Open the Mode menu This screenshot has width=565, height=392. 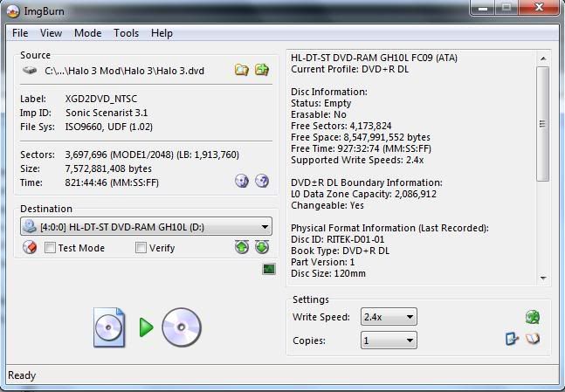[x=87, y=33]
